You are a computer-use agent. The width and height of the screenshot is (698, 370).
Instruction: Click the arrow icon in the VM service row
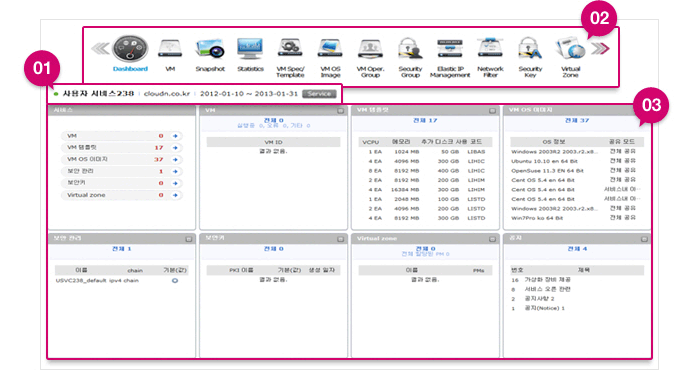click(175, 136)
